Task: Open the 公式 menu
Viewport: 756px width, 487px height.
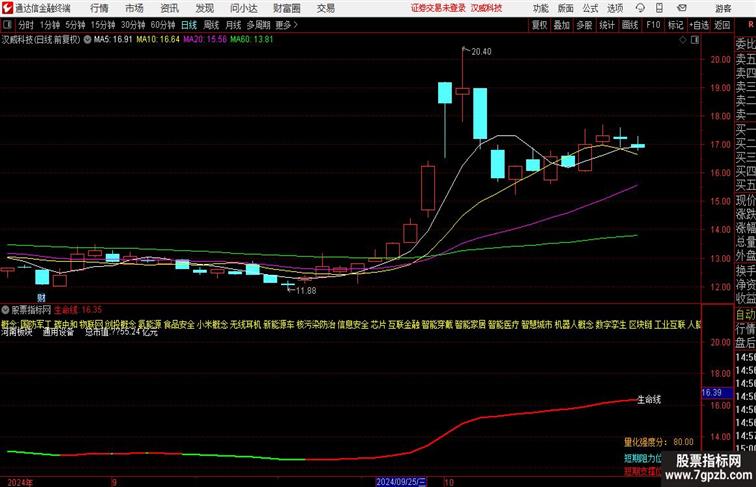Action: 590,8
